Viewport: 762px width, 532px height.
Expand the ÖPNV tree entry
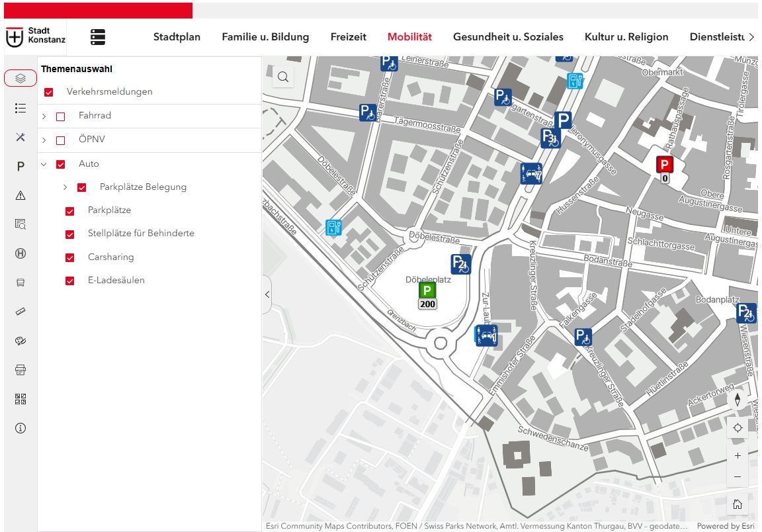44,139
